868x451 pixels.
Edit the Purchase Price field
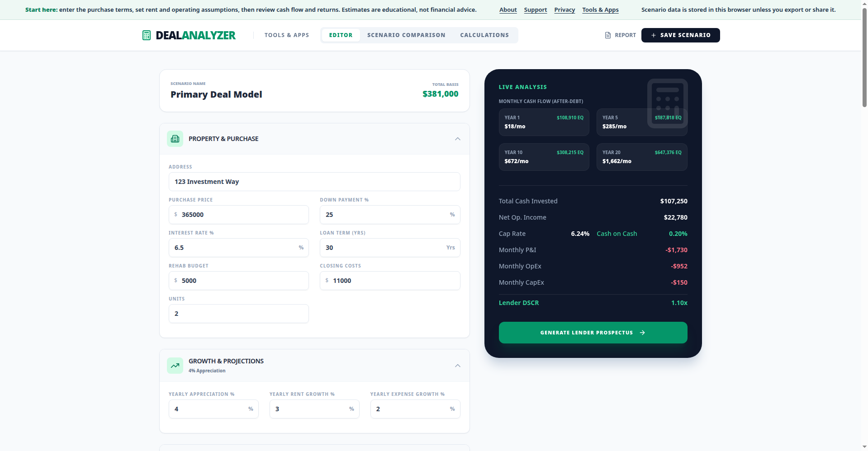click(x=239, y=215)
